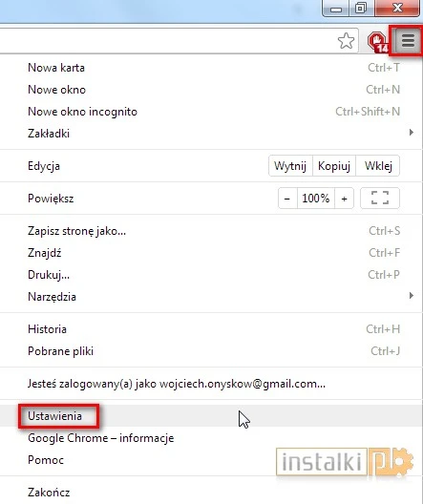Open Pobrane pliki entry
Image resolution: width=423 pixels, height=504 pixels.
(211, 351)
